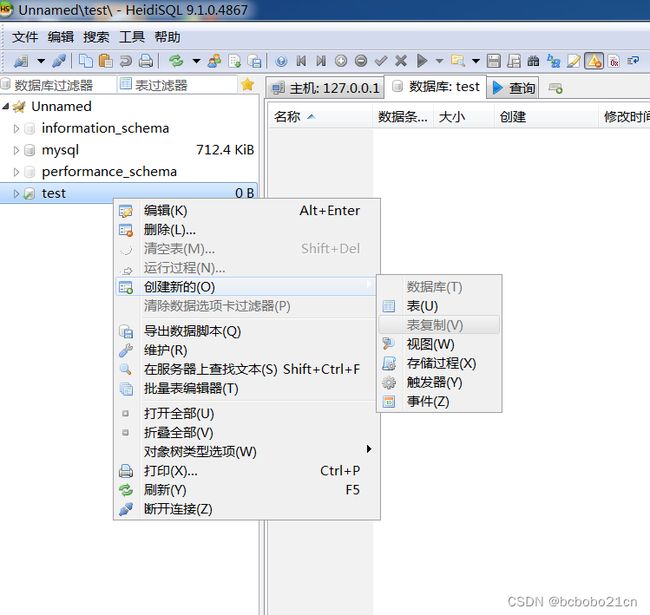Expand the information_schema database node
Image resolution: width=650 pixels, height=615 pixels.
[x=16, y=128]
